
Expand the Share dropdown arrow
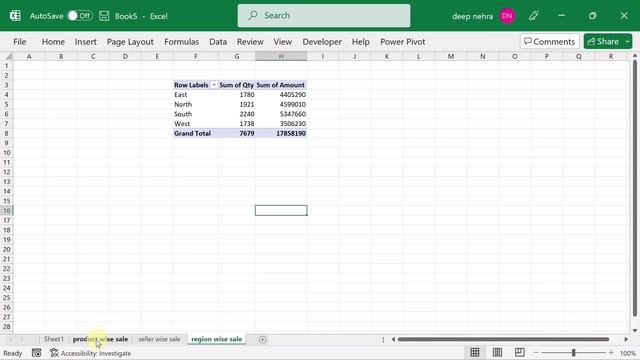[x=627, y=41]
